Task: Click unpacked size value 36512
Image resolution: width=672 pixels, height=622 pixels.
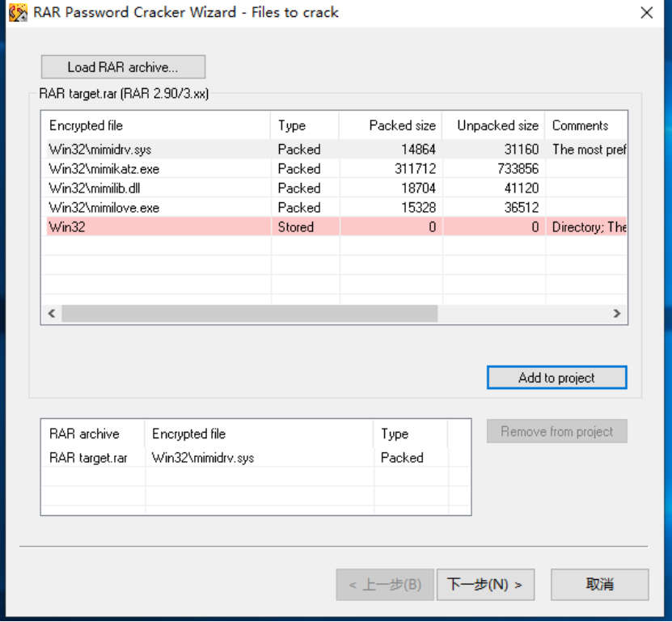Action: [521, 208]
